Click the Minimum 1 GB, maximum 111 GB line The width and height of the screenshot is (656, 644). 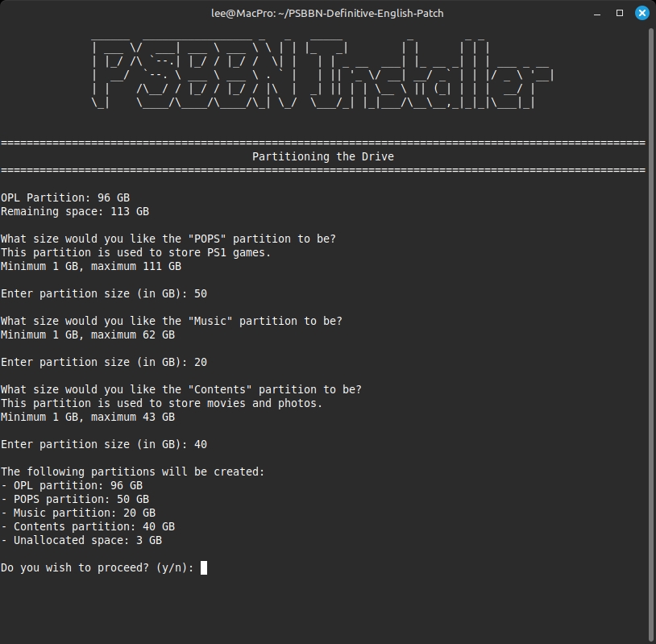coord(91,266)
